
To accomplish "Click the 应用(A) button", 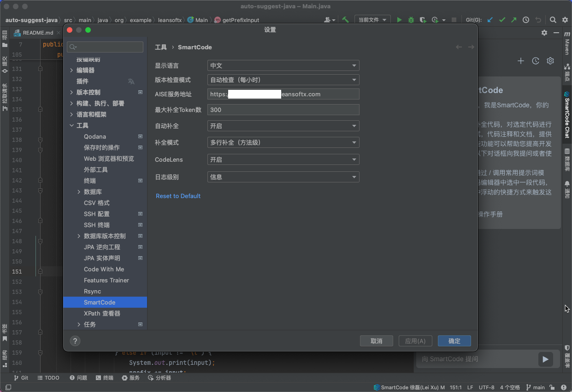I will click(415, 341).
